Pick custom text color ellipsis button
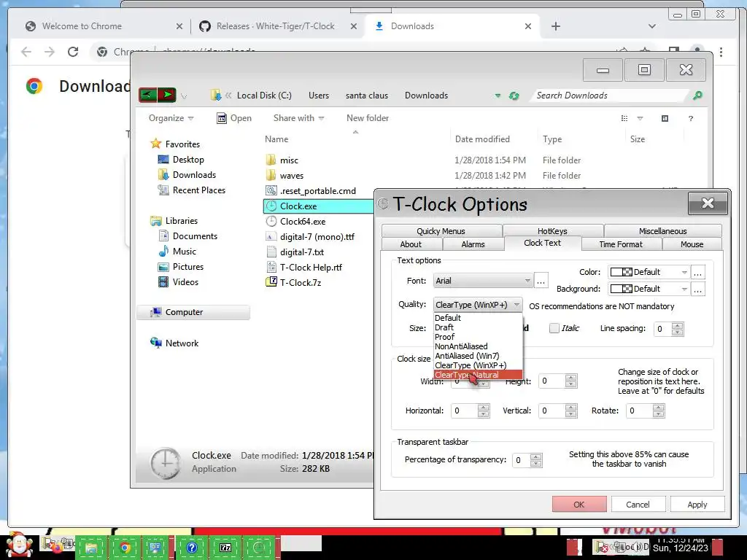This screenshot has height=560, width=747. 697,273
